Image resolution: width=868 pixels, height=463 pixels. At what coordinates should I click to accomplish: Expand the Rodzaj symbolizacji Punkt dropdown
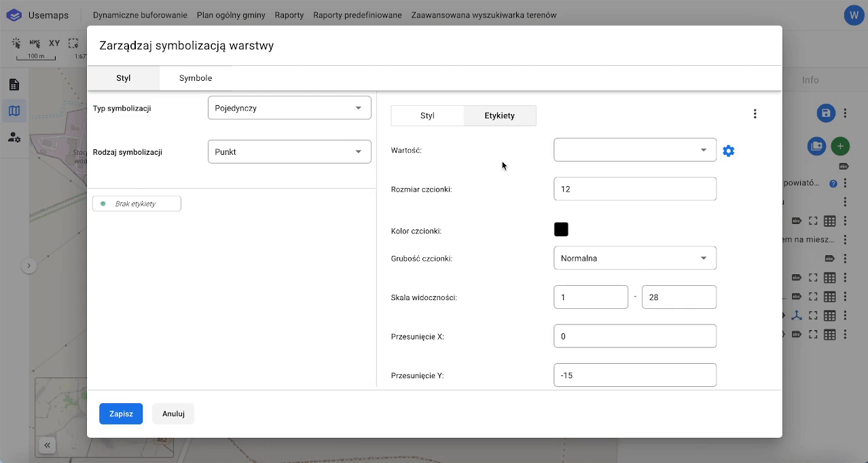(x=289, y=152)
